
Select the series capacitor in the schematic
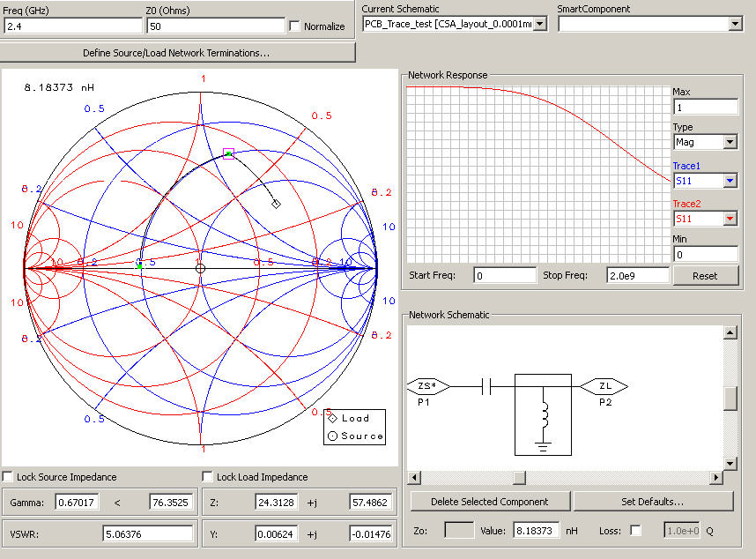(486, 386)
